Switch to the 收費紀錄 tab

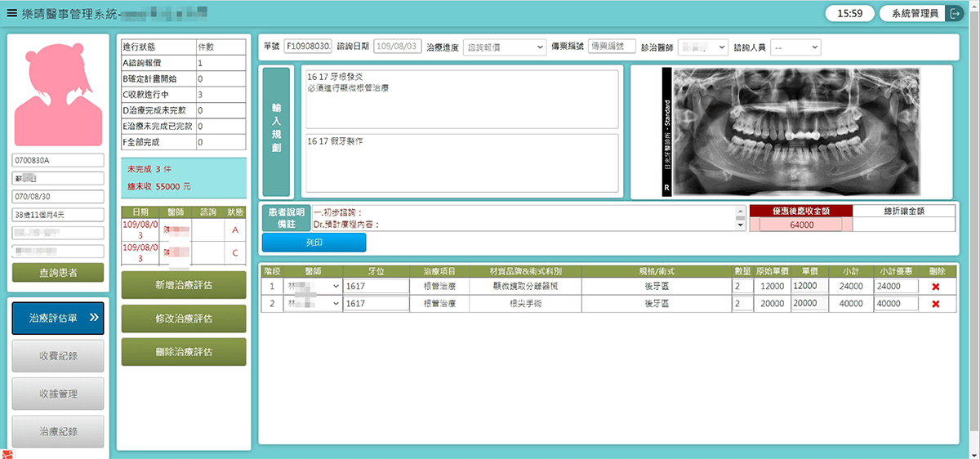point(58,356)
